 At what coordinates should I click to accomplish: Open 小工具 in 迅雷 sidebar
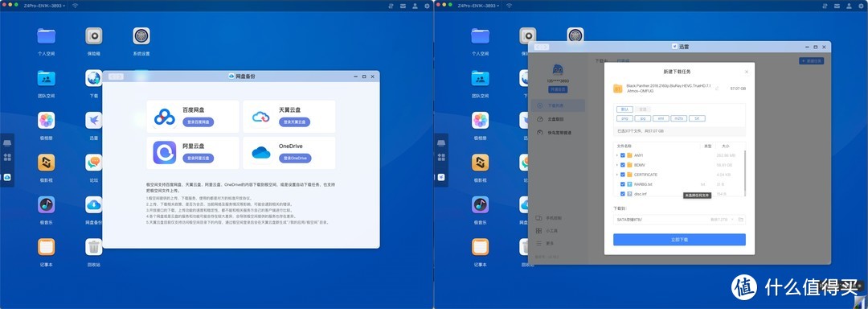tap(547, 231)
